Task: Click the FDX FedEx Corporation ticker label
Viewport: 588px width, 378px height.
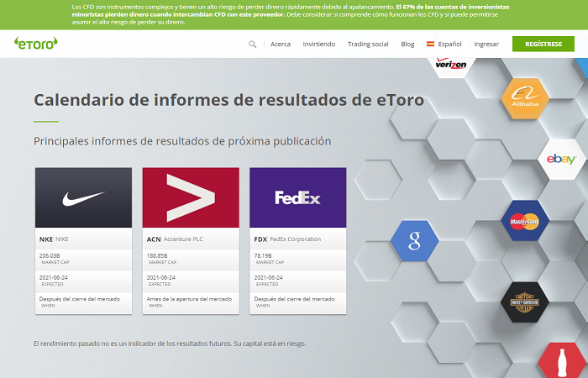Action: coord(287,239)
